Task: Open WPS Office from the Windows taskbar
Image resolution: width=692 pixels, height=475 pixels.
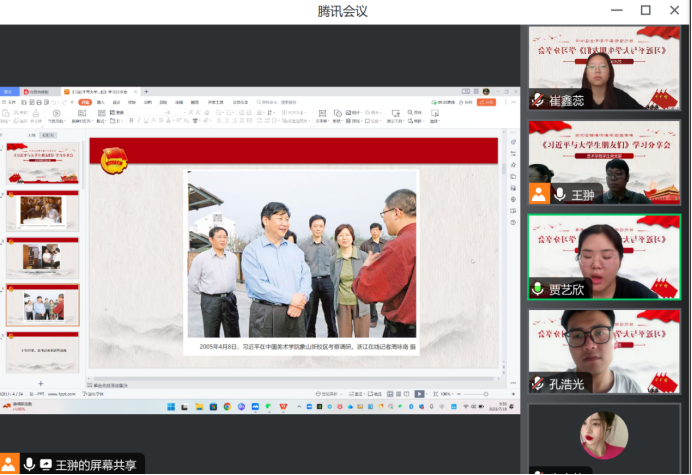Action: click(x=283, y=406)
